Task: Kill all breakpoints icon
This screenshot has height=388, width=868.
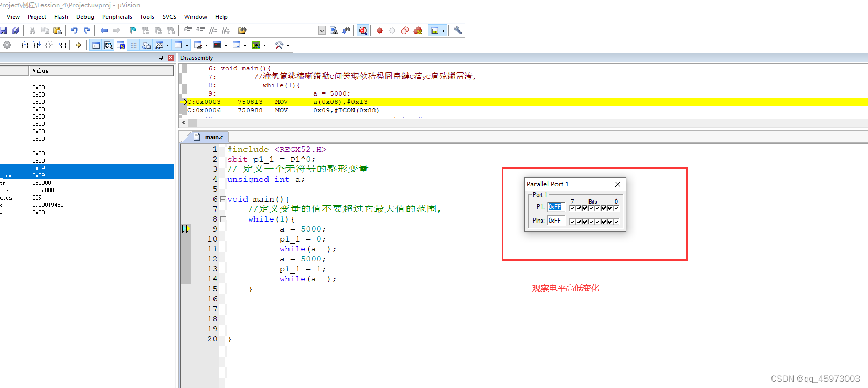Action: coord(417,30)
